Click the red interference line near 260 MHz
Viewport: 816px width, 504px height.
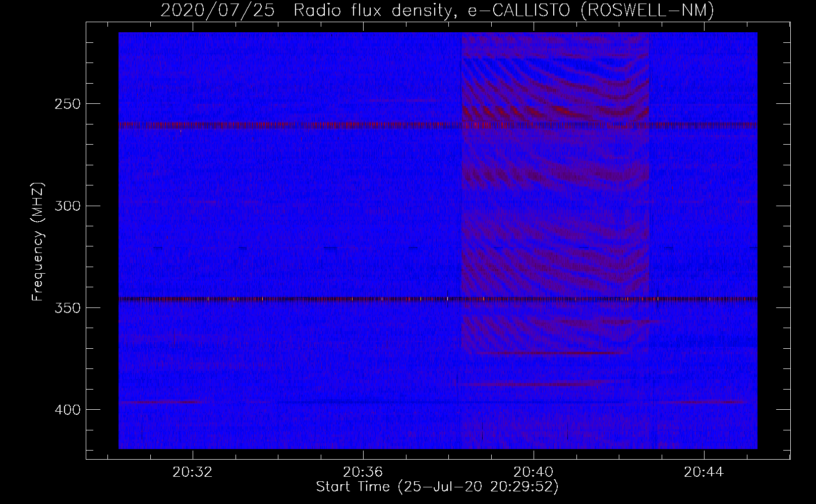pos(438,125)
